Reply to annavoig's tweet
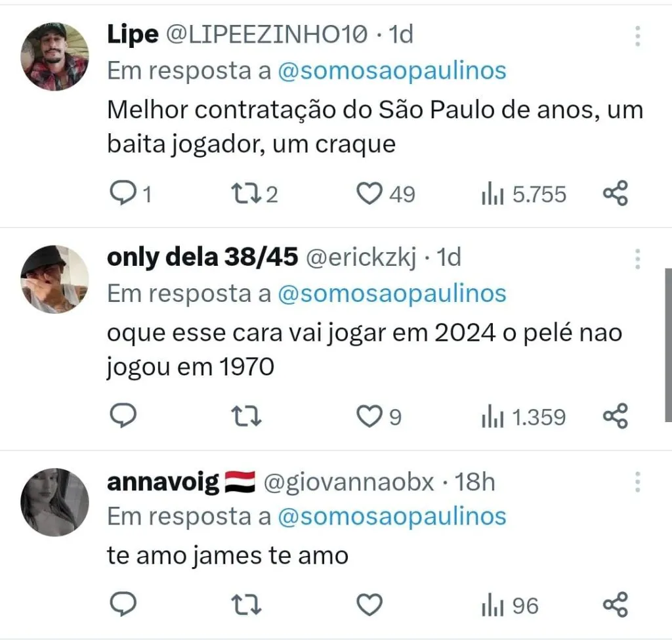 [121, 605]
